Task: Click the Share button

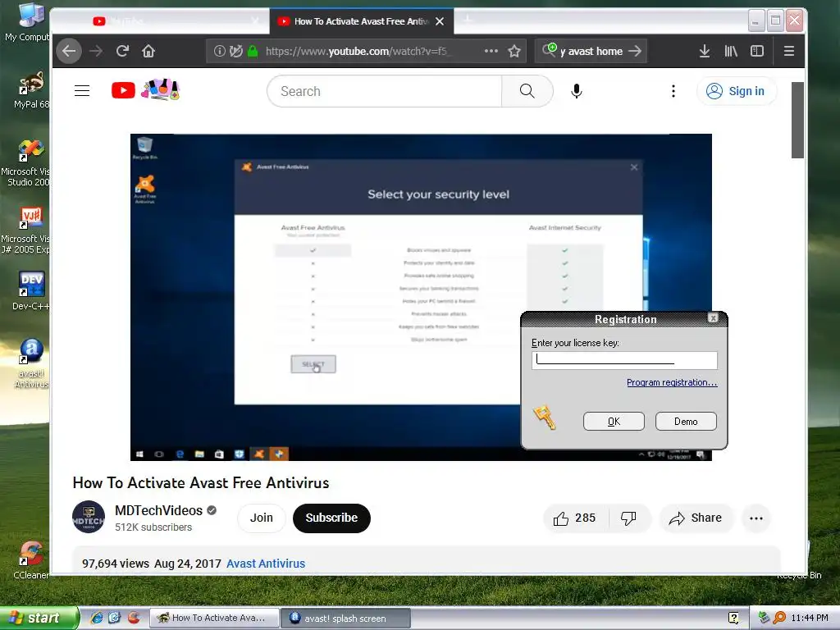Action: point(696,518)
